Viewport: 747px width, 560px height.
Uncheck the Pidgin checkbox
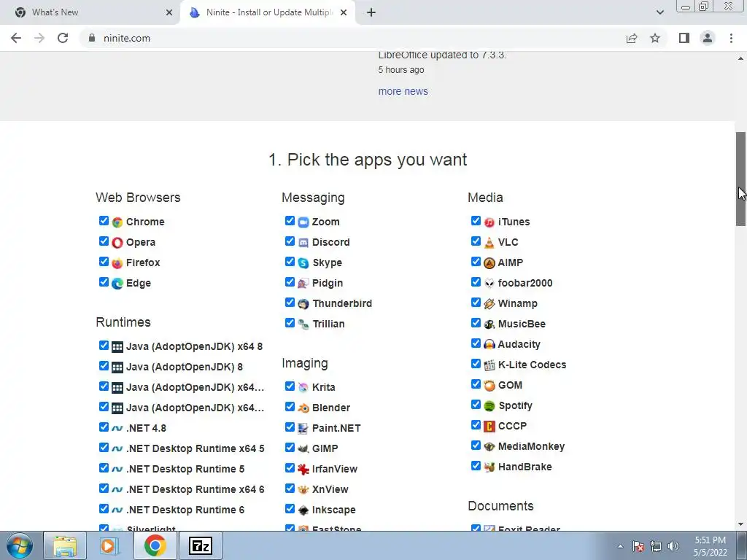pos(290,282)
